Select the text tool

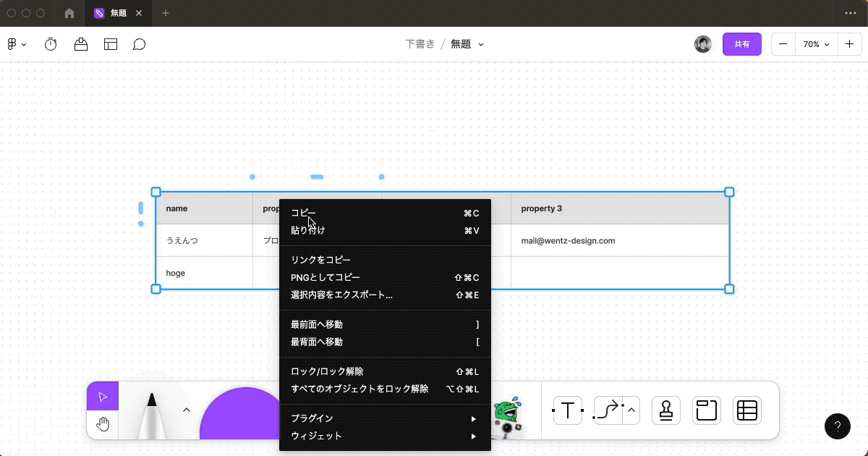tap(567, 410)
